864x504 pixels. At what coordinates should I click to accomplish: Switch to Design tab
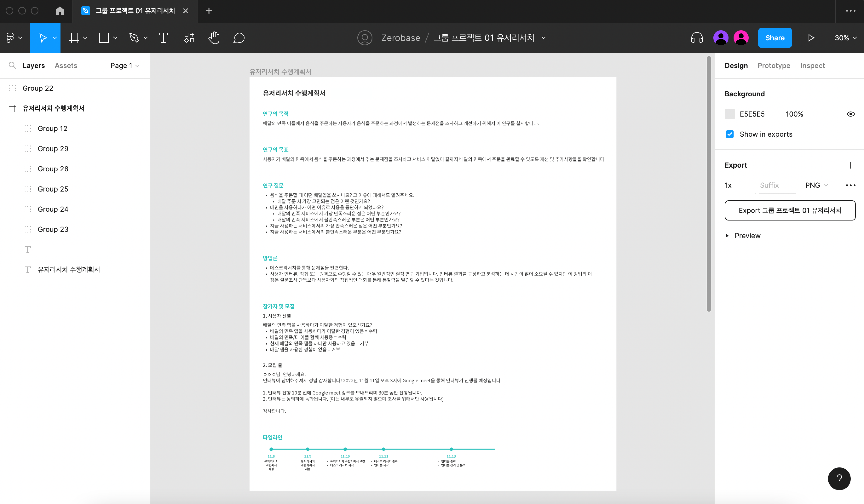point(736,66)
